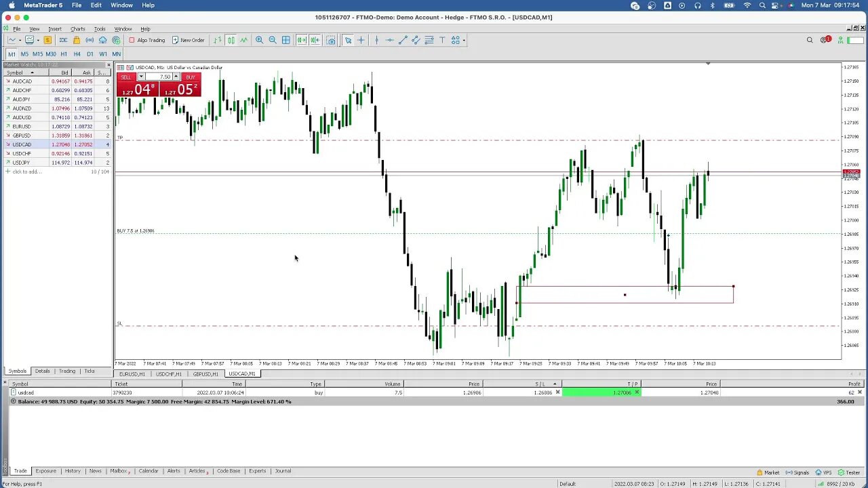Tile chart windows using grid icon
The width and height of the screenshot is (868, 488).
(285, 40)
